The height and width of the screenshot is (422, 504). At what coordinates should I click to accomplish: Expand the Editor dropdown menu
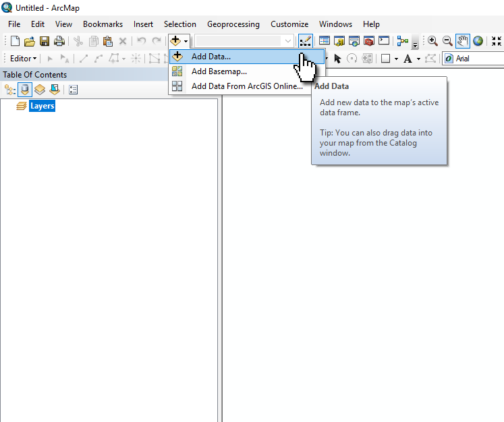(x=23, y=59)
